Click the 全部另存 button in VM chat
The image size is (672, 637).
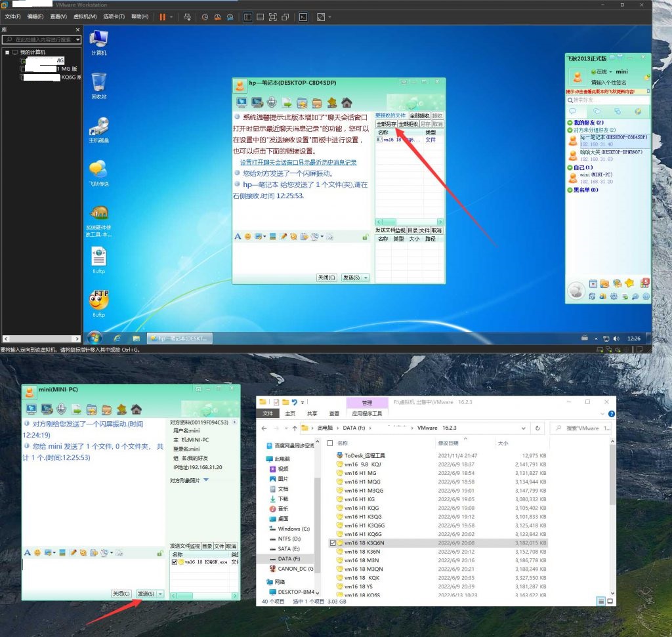click(x=386, y=124)
